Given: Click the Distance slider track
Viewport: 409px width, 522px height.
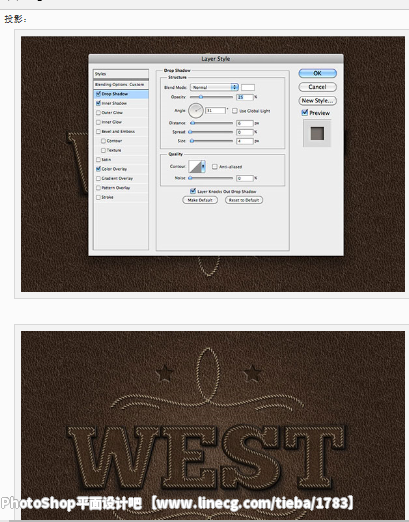Looking at the screenshot, I should (211, 123).
